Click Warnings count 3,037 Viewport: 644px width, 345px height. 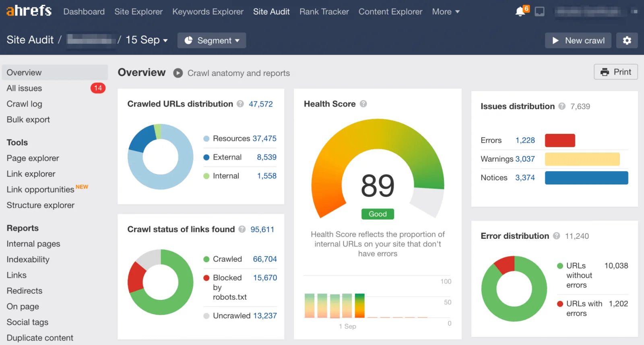coord(525,159)
